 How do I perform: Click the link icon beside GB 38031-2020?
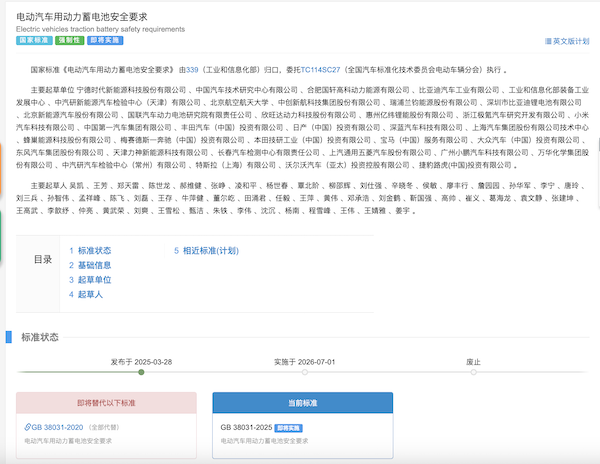(x=29, y=427)
